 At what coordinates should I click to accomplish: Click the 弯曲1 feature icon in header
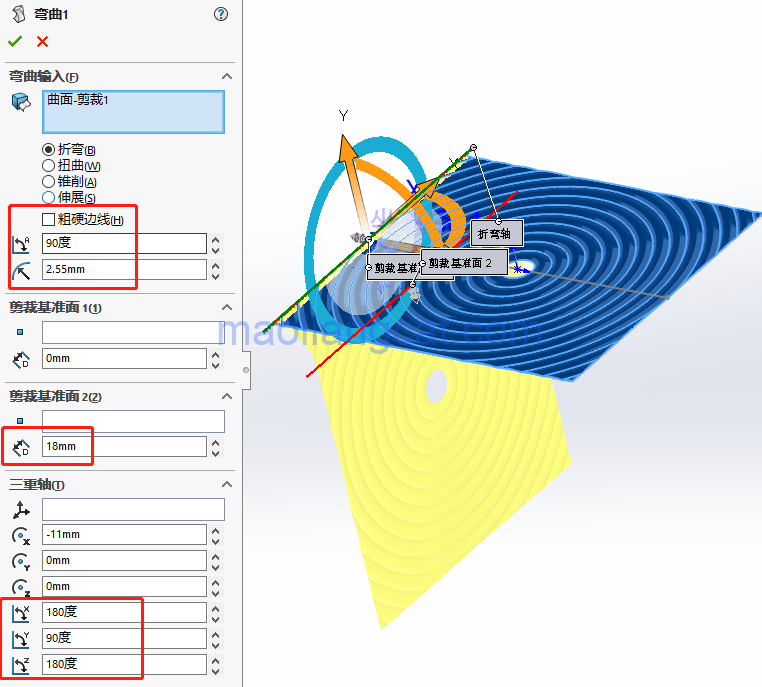pos(18,14)
